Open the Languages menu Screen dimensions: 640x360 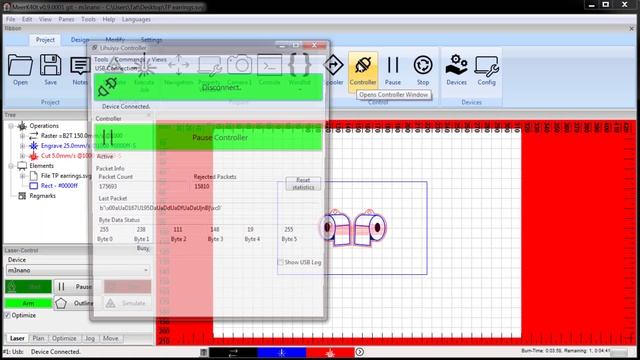[x=136, y=19]
